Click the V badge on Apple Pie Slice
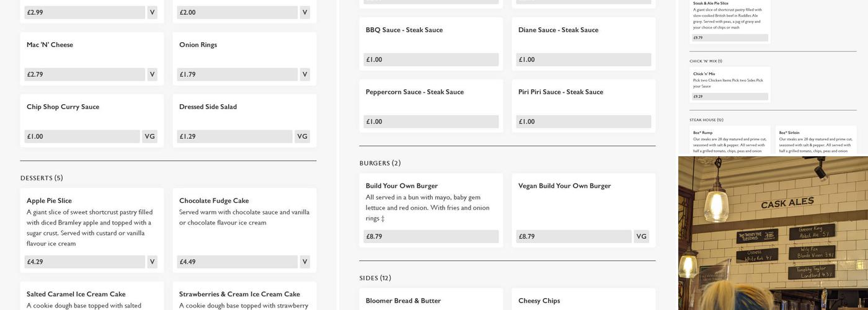The image size is (868, 310). [152, 262]
